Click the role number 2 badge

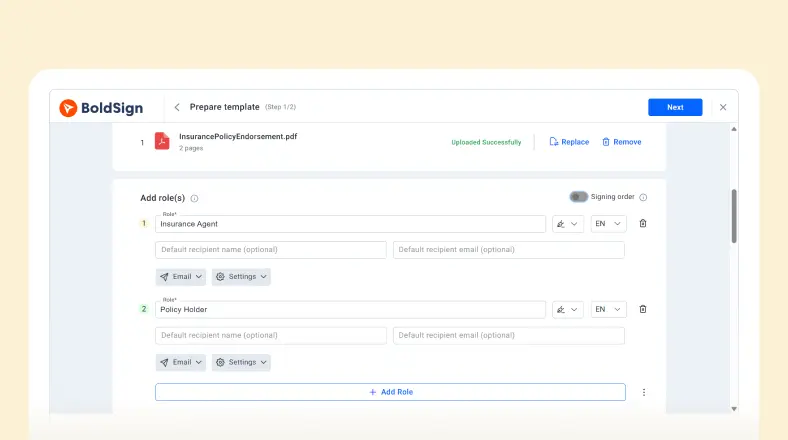coord(144,309)
